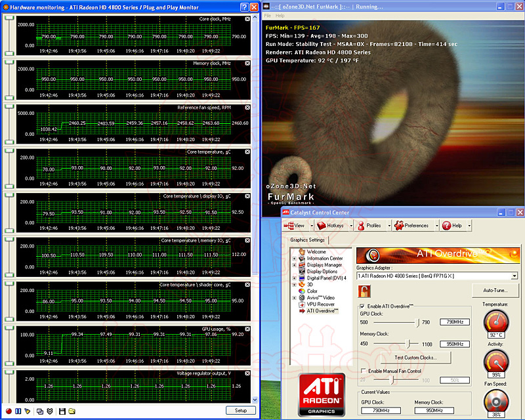The height and width of the screenshot is (420, 525).
Task: Click the broom clear-history icon
Action: [x=28, y=411]
